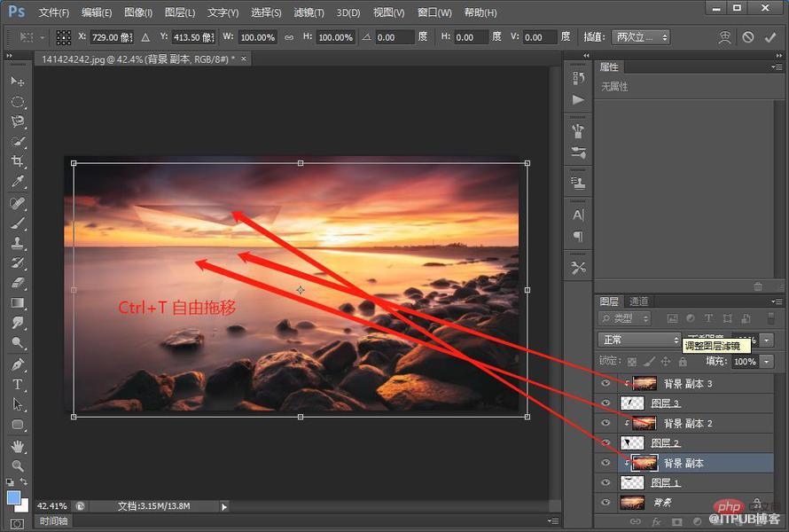
Task: Switch to the 通道 tab
Action: [x=639, y=301]
